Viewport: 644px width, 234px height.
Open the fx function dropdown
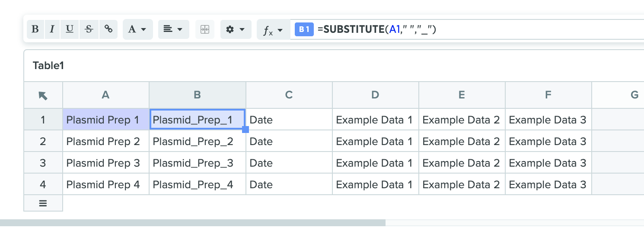[273, 29]
